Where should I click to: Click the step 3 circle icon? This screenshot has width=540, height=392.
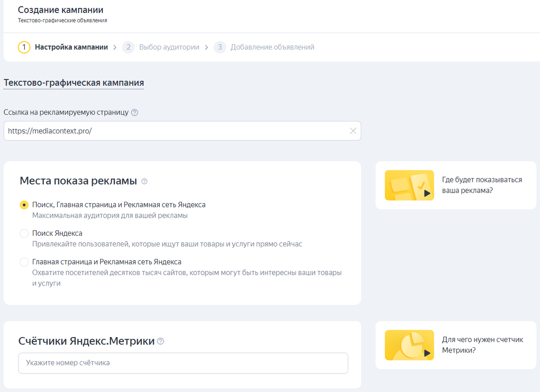(220, 47)
